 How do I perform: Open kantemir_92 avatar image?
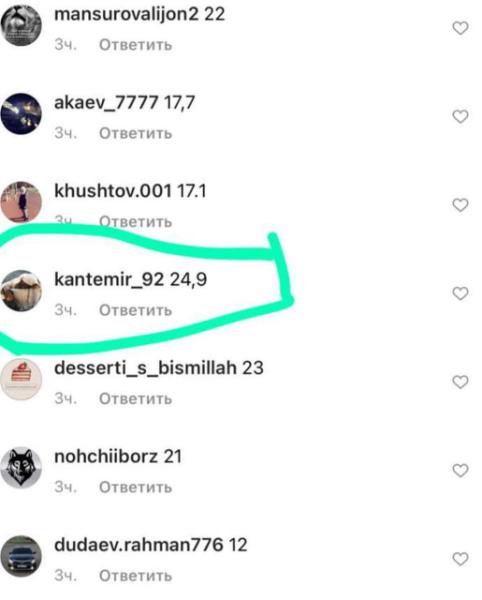21,290
